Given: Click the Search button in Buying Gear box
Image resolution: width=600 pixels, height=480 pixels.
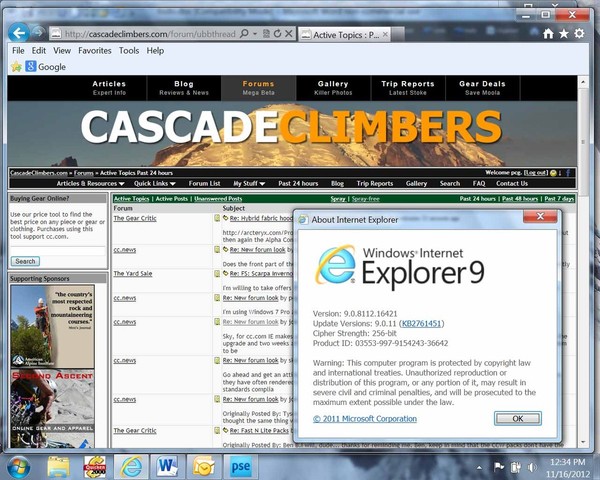Looking at the screenshot, I should 25,261.
